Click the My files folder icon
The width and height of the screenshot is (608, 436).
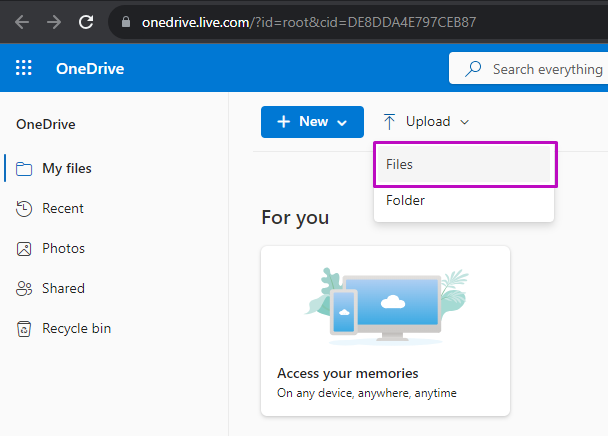tap(24, 169)
